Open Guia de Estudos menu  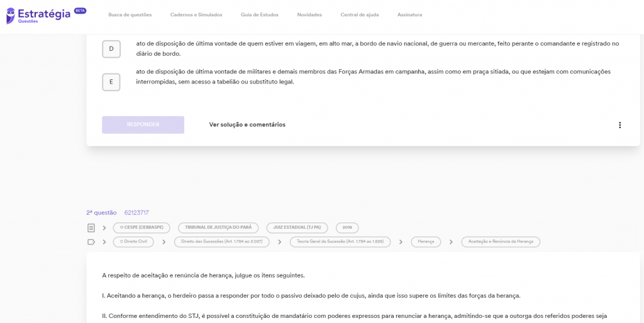point(260,15)
